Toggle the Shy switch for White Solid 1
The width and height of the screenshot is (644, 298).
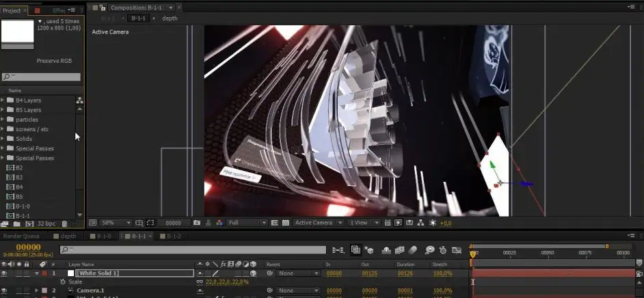200,273
